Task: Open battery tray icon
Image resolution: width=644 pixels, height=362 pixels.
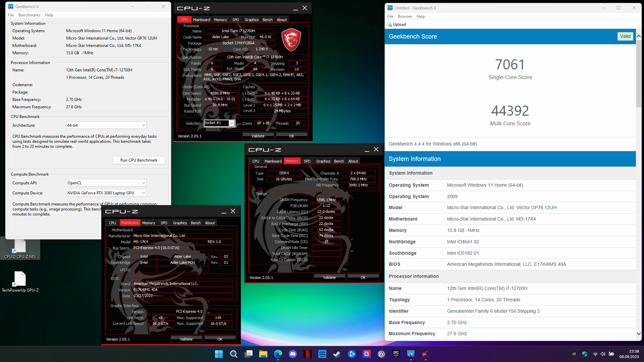Action: (x=611, y=354)
